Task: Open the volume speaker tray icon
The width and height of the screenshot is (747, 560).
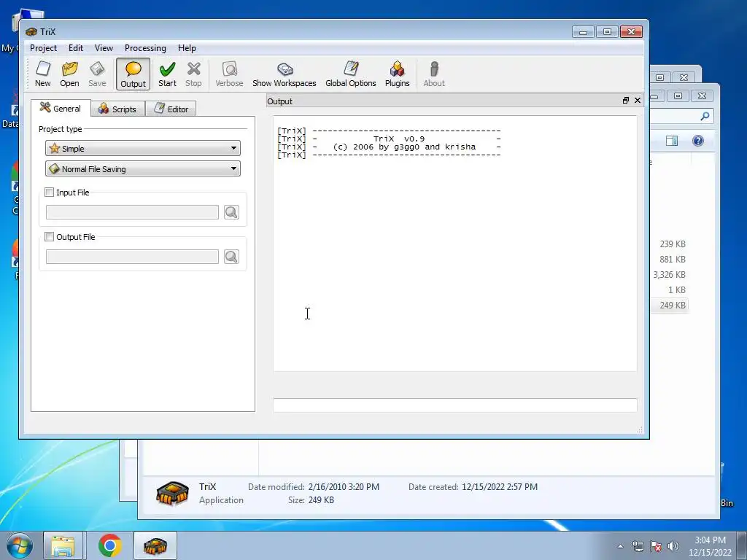Action: click(x=673, y=546)
